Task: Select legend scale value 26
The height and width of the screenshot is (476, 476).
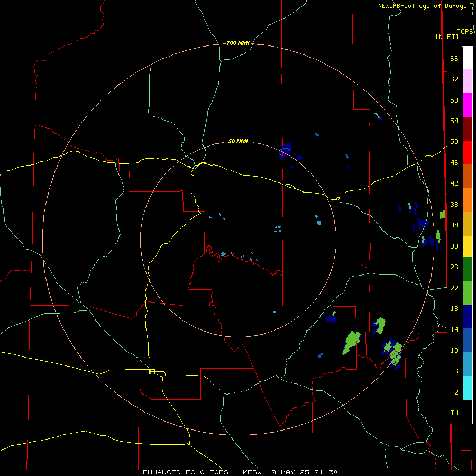Action: pos(454,267)
